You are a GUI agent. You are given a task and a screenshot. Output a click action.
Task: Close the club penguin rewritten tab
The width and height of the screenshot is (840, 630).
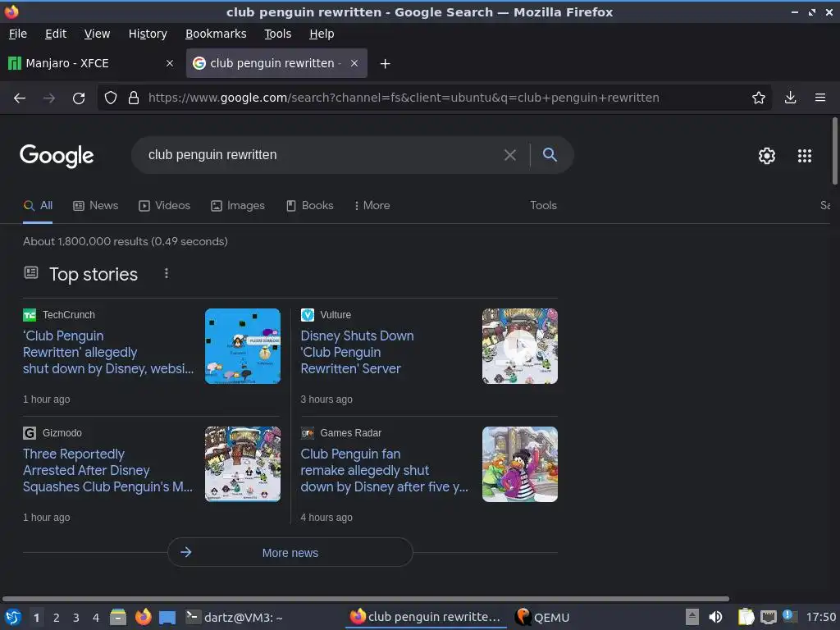[354, 63]
